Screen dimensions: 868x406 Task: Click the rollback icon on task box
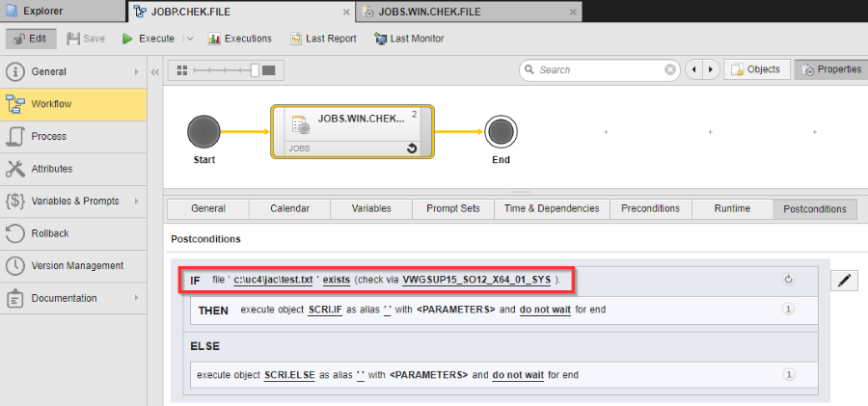point(412,149)
